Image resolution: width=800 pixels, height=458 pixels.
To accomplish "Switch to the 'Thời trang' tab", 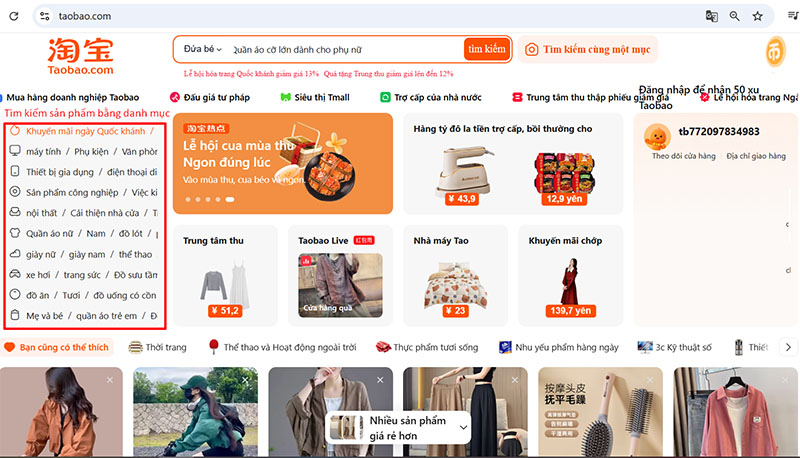I will [158, 347].
